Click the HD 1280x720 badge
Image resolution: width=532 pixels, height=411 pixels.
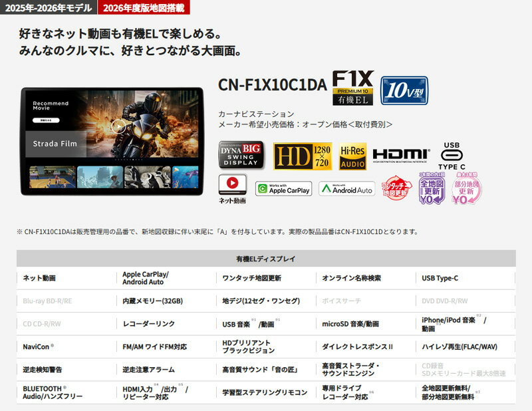coord(302,156)
